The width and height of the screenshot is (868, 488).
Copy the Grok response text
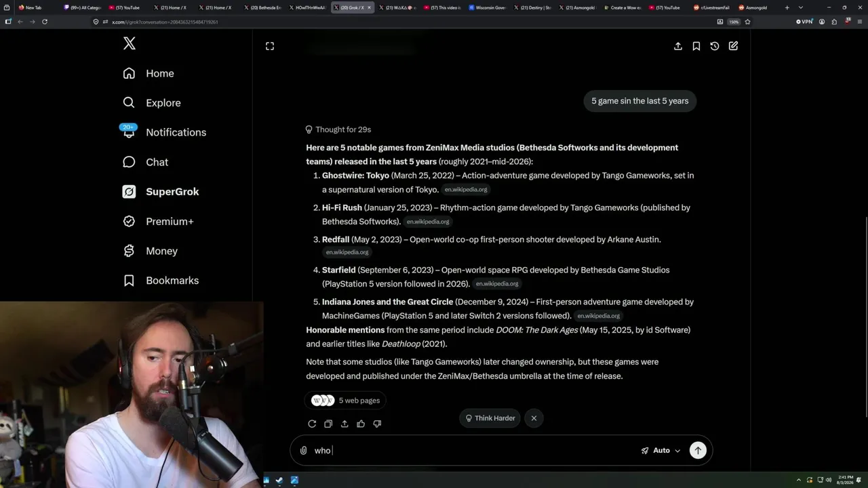pyautogui.click(x=328, y=424)
